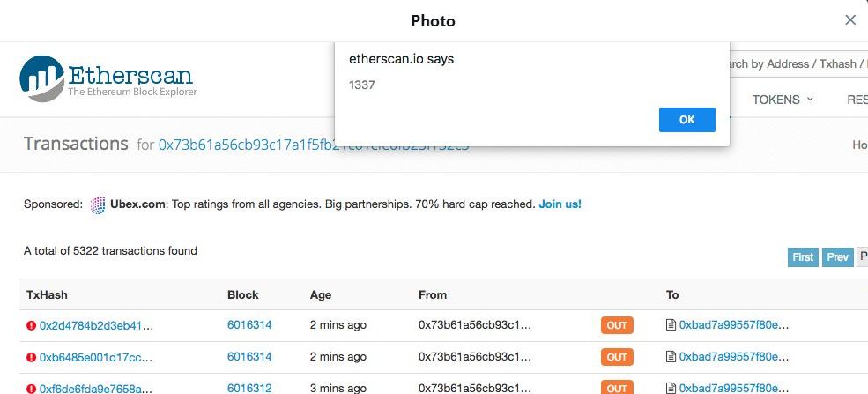Click red error icon beside 0xb6485e001d17cc transaction
Viewport: 868px width, 394px height.
[31, 357]
